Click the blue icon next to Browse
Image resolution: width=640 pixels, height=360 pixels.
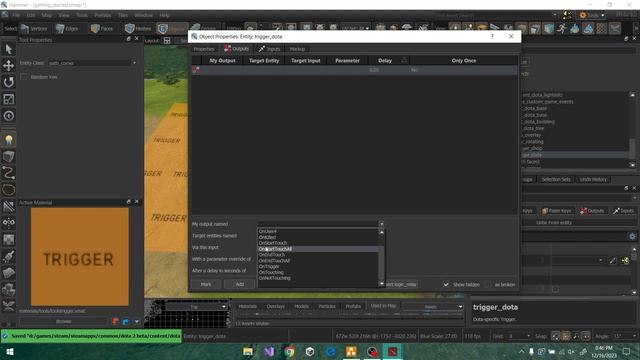click(x=126, y=322)
